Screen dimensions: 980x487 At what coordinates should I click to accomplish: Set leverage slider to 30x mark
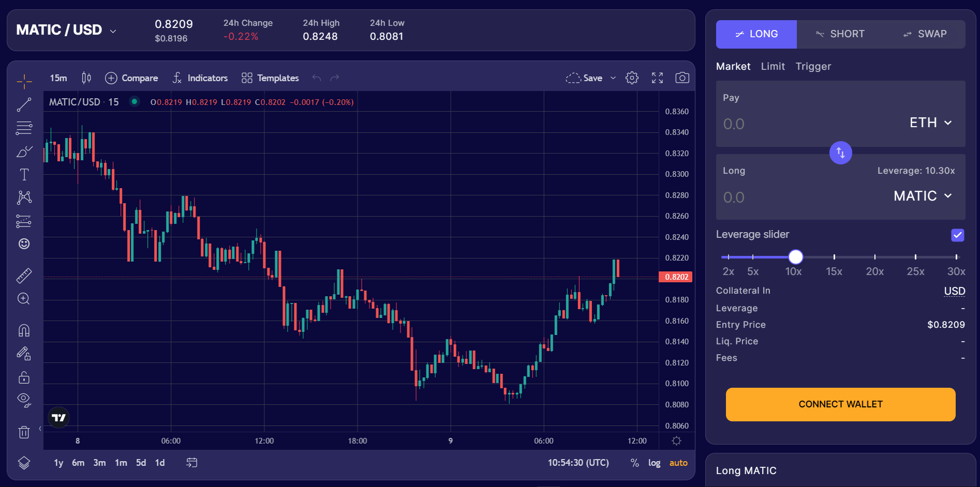pos(956,257)
